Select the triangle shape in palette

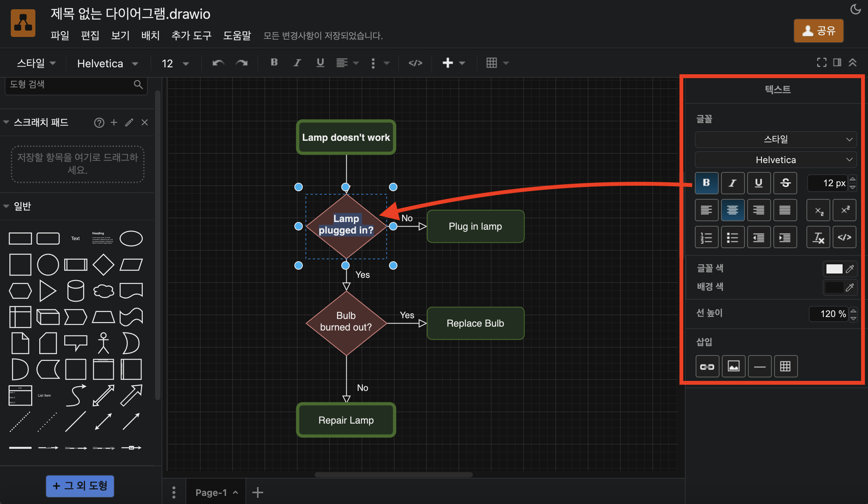[x=48, y=290]
